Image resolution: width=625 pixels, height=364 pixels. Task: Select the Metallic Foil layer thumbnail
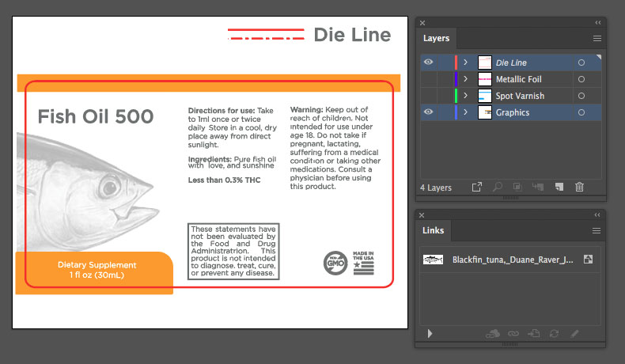pyautogui.click(x=485, y=79)
